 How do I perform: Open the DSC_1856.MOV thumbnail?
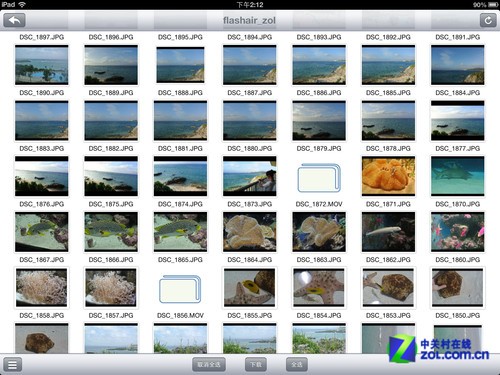[x=180, y=338]
